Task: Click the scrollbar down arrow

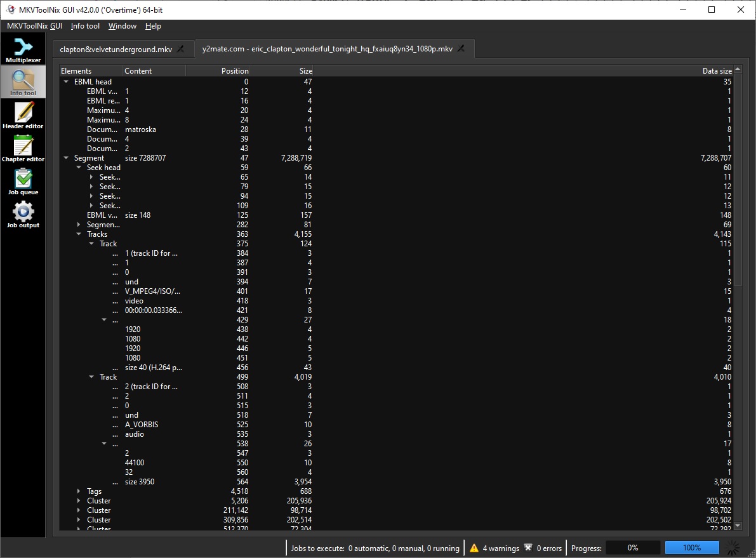Action: pos(738,526)
